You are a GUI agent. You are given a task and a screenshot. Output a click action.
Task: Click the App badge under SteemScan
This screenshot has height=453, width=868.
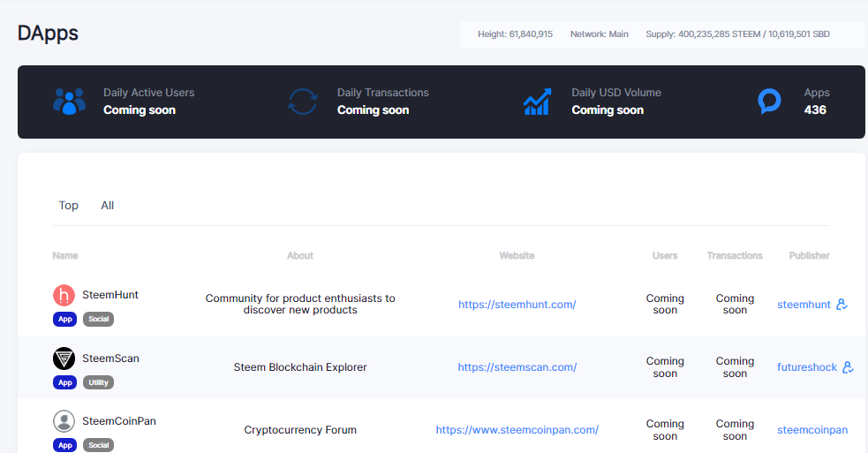tap(64, 382)
